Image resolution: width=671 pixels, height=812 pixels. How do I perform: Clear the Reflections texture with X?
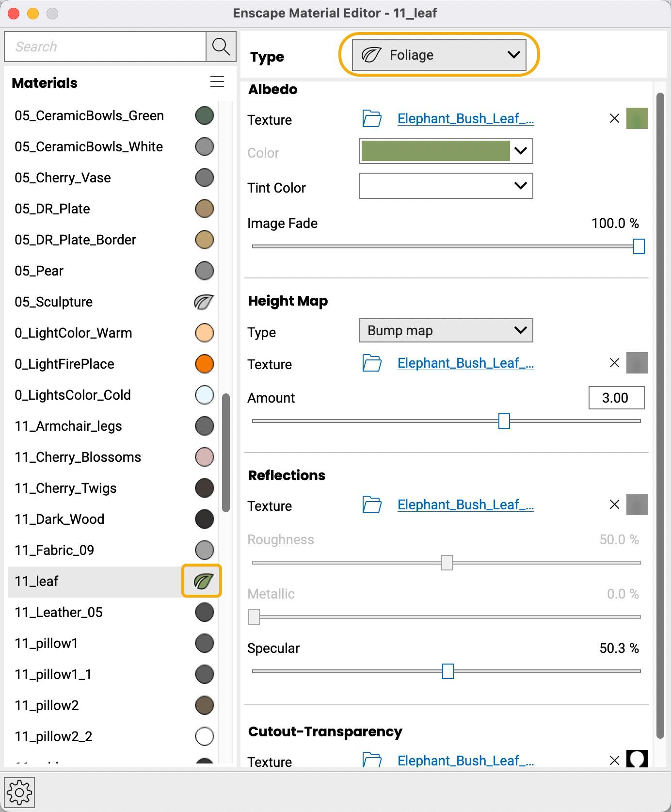614,505
